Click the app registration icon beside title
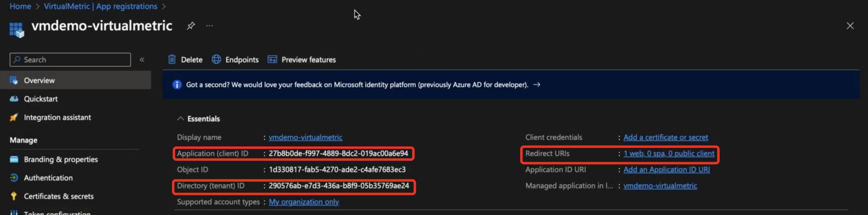Screen dimensions: 868x215 [x=17, y=30]
